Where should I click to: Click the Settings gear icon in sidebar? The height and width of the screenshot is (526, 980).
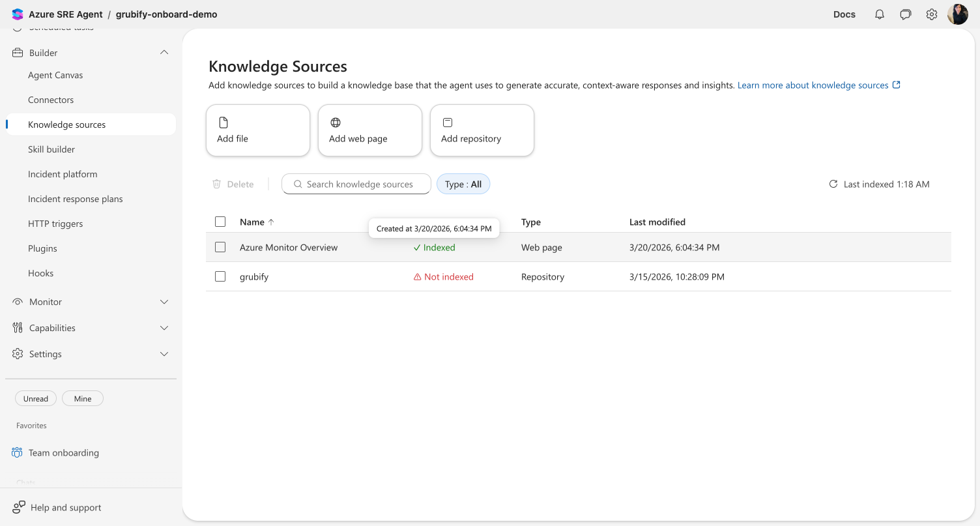pyautogui.click(x=18, y=354)
